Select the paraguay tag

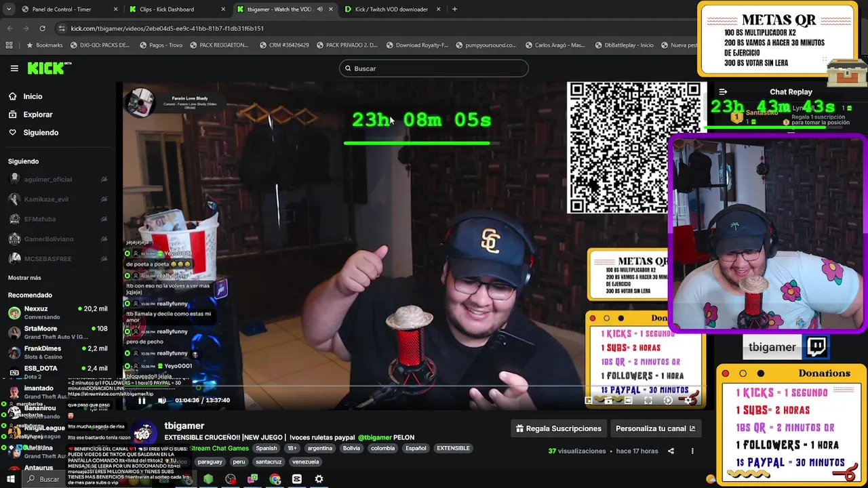[210, 462]
